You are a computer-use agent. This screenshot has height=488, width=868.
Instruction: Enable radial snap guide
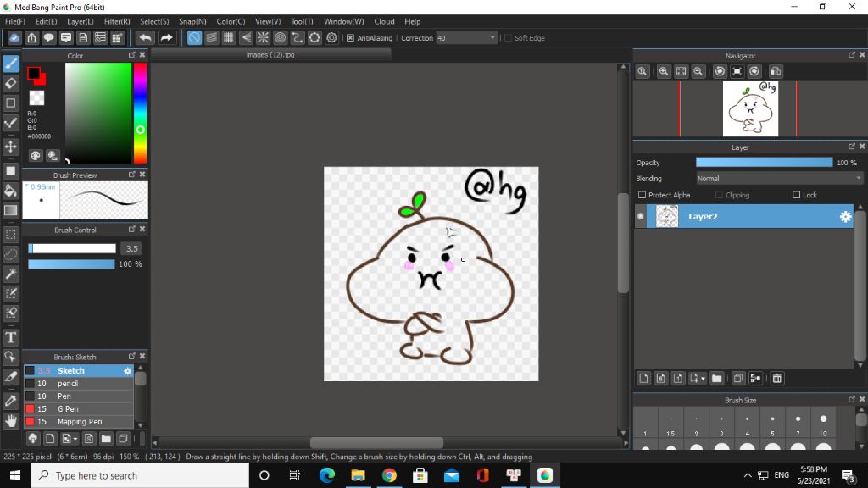[263, 37]
